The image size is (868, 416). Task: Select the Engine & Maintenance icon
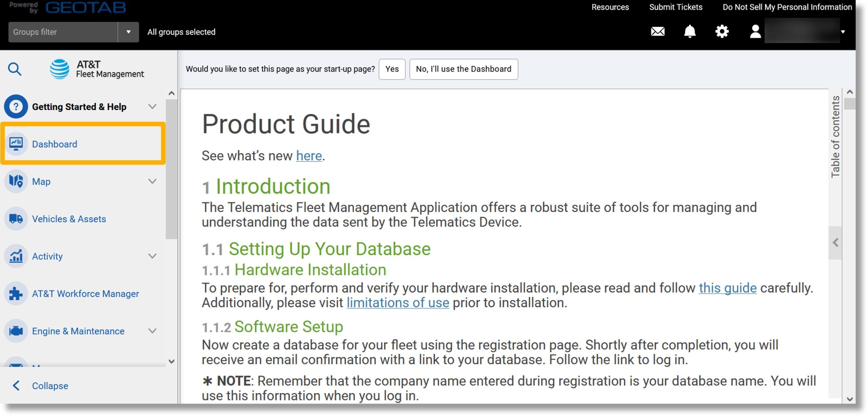[17, 330]
